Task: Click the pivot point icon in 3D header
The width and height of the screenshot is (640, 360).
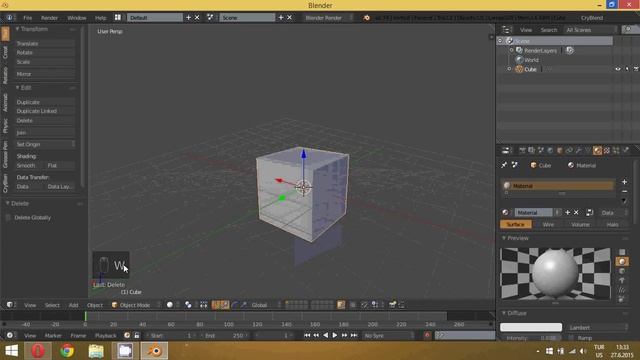Action: tap(188, 305)
